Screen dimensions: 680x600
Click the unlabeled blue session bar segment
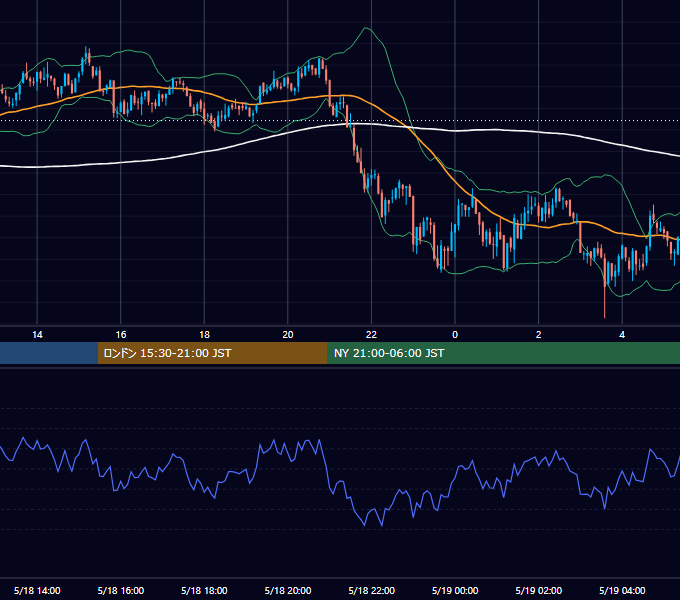[x=49, y=353]
